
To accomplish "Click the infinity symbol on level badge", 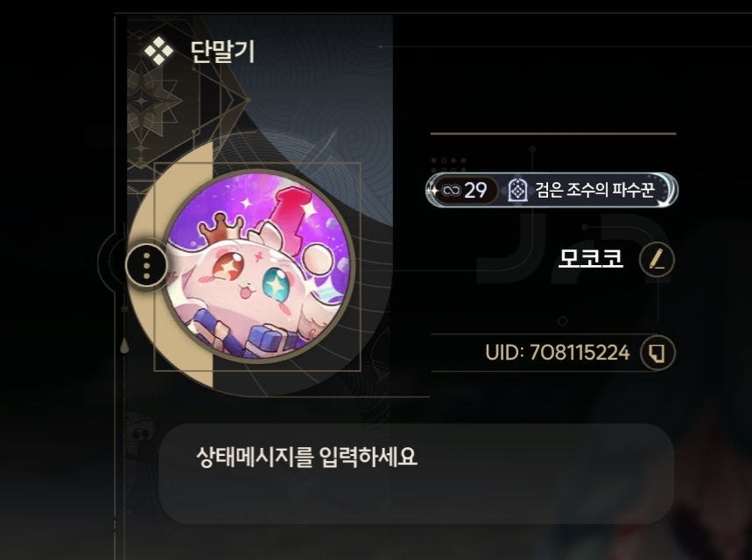I will pos(451,191).
